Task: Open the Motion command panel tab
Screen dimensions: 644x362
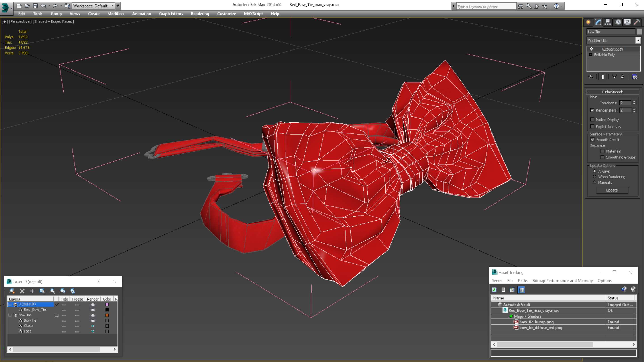Action: tap(618, 22)
